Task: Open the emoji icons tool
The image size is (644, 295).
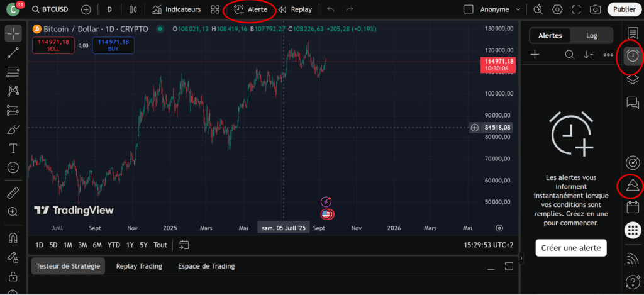Action: 13,168
